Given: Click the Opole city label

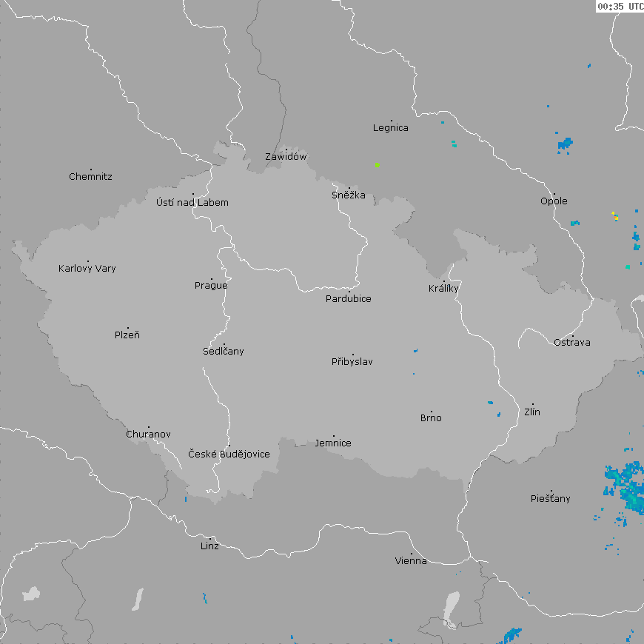Looking at the screenshot, I should pyautogui.click(x=554, y=201).
